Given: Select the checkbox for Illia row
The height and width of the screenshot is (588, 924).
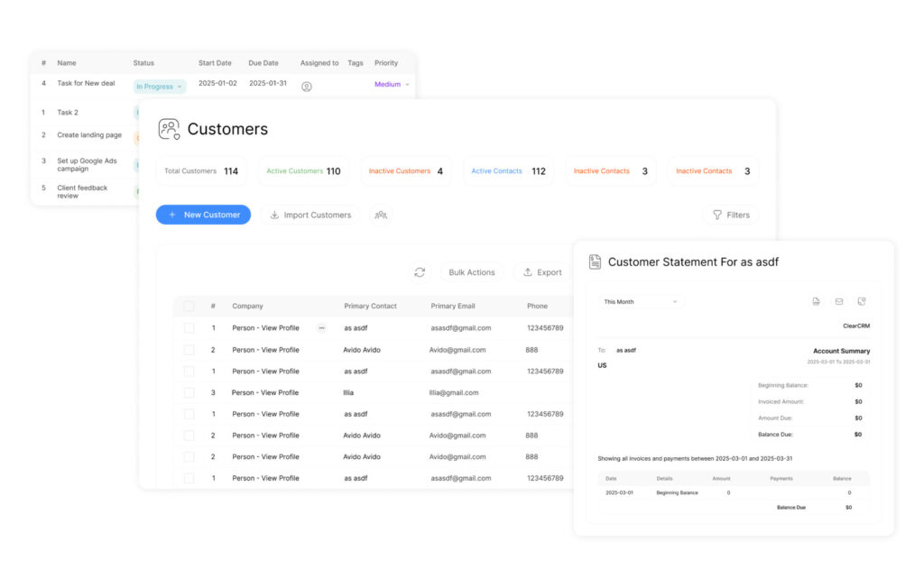Looking at the screenshot, I should (x=189, y=392).
